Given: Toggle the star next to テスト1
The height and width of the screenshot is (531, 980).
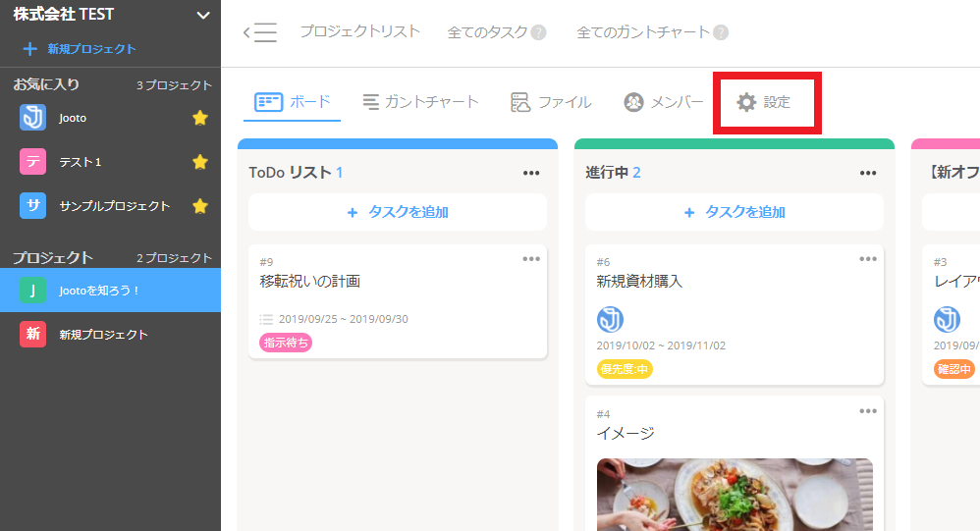Looking at the screenshot, I should coord(200,162).
